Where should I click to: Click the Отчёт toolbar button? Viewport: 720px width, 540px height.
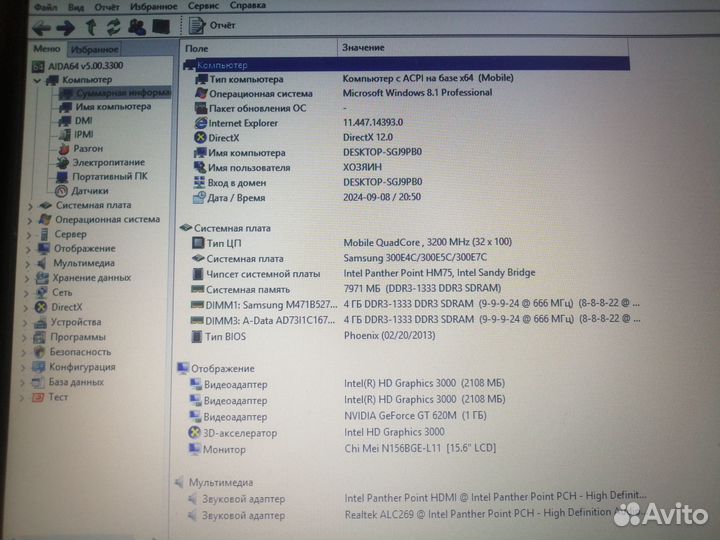tap(213, 25)
